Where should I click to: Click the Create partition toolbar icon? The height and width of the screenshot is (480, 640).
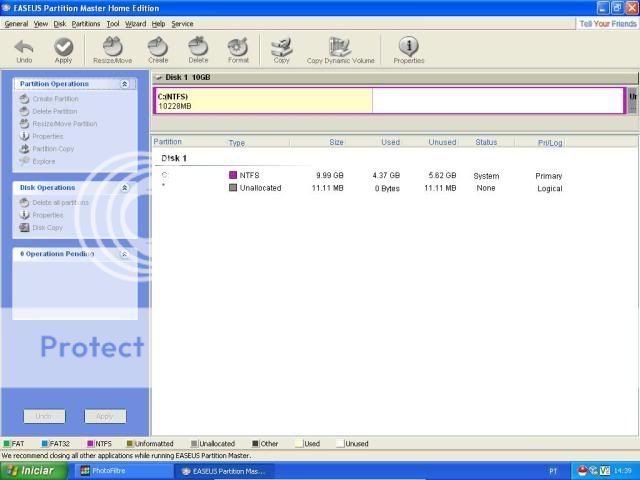point(158,51)
